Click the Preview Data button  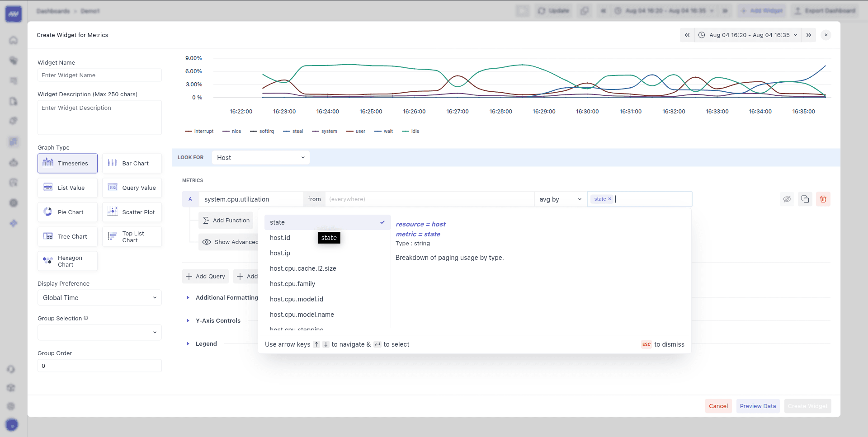tap(758, 406)
